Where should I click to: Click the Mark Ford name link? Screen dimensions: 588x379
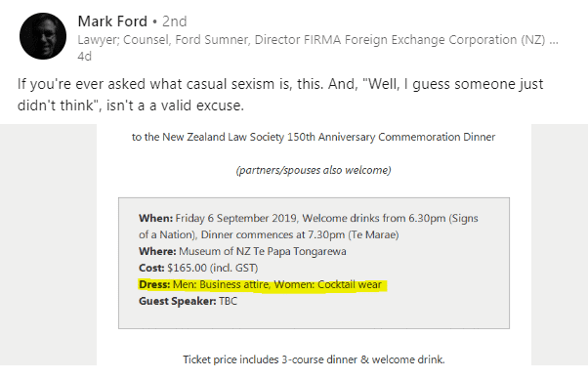pyautogui.click(x=112, y=21)
